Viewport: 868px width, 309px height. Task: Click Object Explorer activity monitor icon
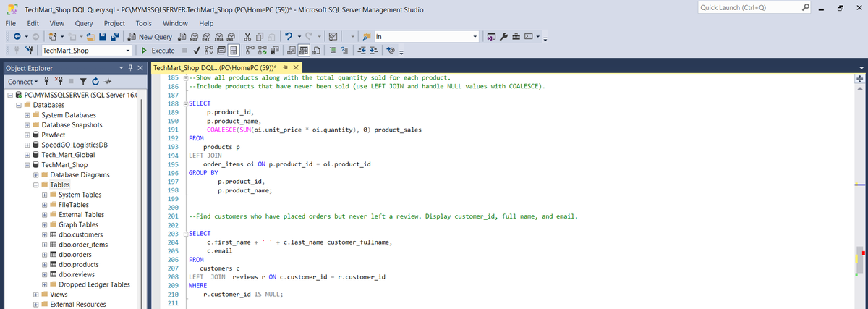click(x=108, y=82)
